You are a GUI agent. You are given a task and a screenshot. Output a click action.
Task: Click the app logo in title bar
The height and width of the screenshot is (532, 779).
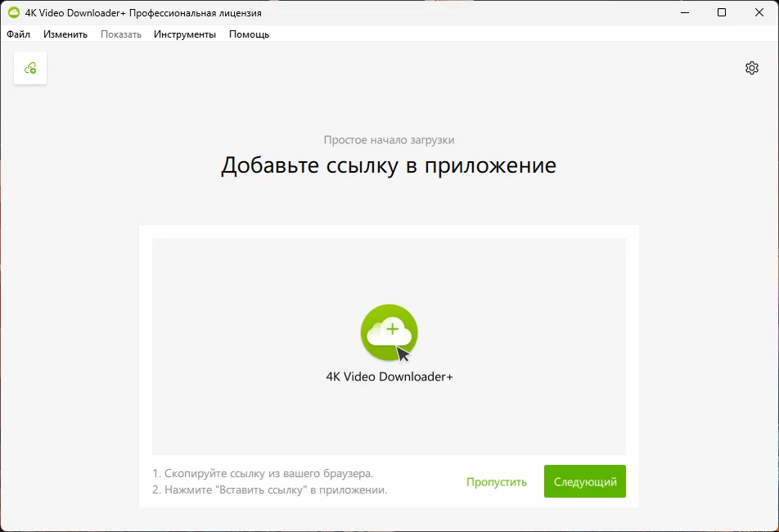pos(13,13)
